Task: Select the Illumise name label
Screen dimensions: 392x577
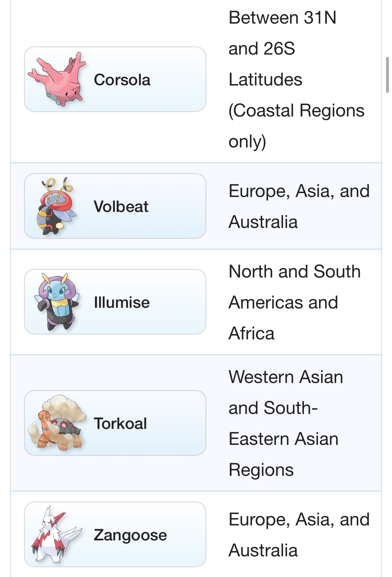Action: [122, 302]
